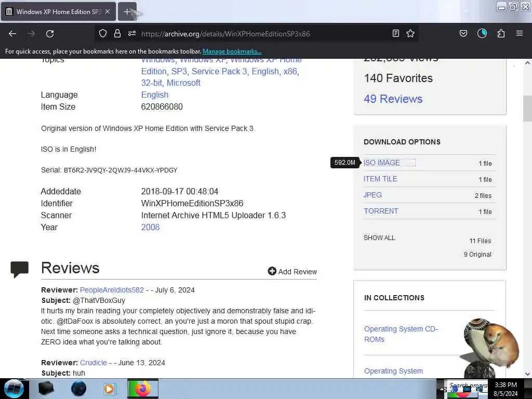Toggle reader view icon
The width and height of the screenshot is (532, 399).
[x=395, y=33]
